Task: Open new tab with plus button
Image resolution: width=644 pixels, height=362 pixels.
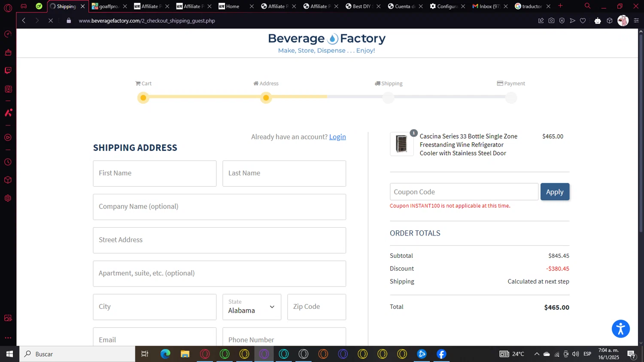Action: pos(560,6)
